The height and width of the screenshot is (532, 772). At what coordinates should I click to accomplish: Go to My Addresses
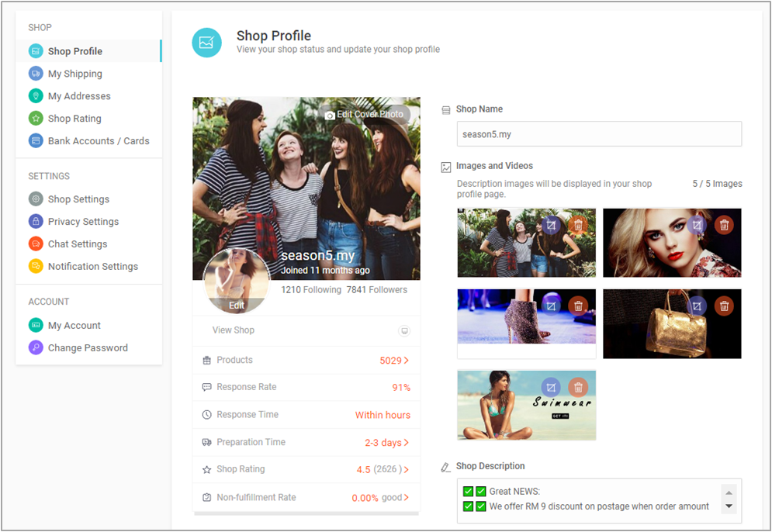point(79,96)
